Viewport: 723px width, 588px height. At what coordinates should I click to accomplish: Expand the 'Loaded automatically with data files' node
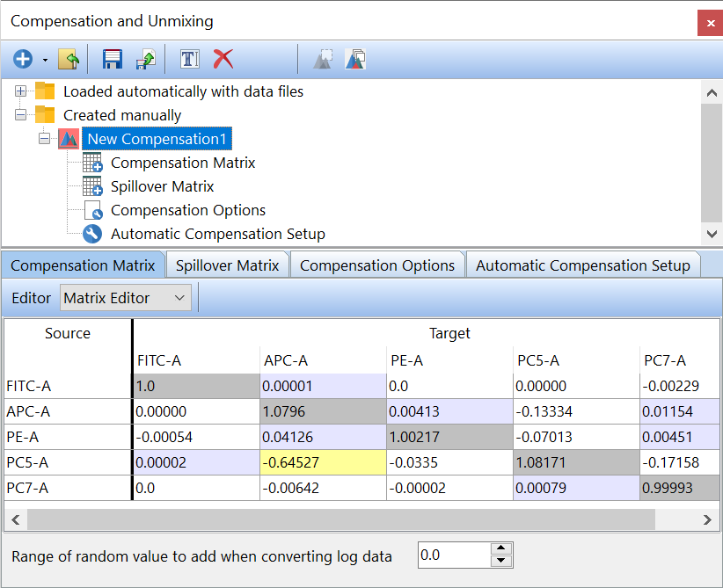pos(21,91)
